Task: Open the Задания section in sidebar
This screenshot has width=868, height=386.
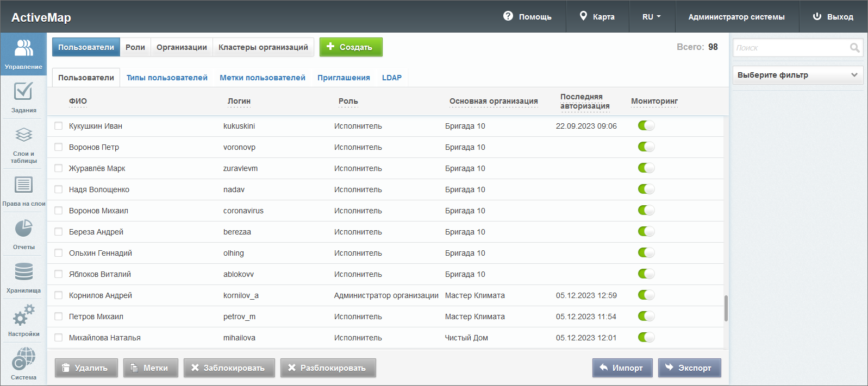Action: [x=23, y=98]
